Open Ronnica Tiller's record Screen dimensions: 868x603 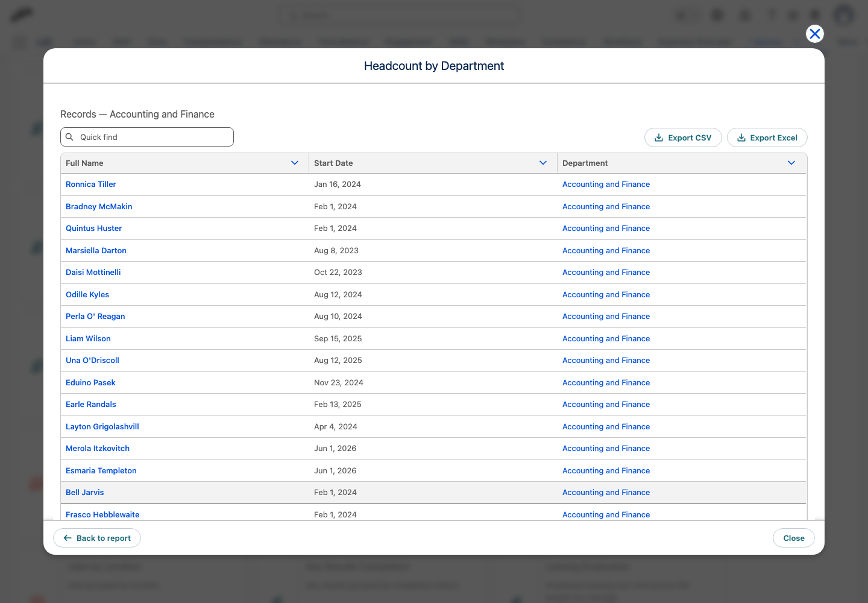pyautogui.click(x=91, y=185)
